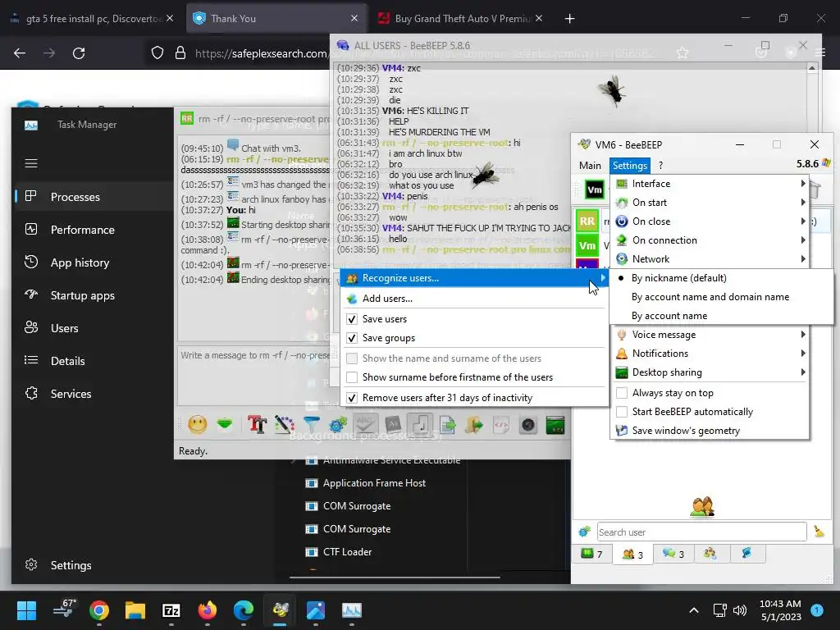Click ALL USERS chat scrollbar up arrow
Viewport: 840px width, 630px height.
coord(812,68)
